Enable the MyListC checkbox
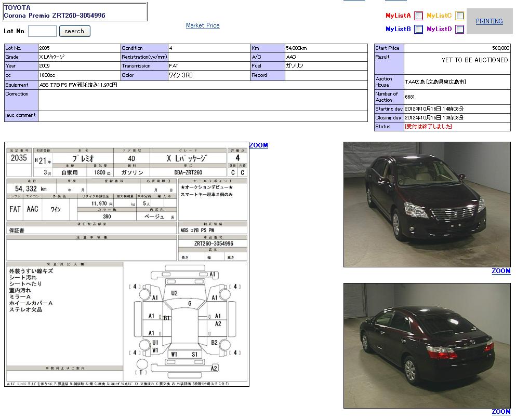This screenshot has width=516, height=420. coord(459,16)
